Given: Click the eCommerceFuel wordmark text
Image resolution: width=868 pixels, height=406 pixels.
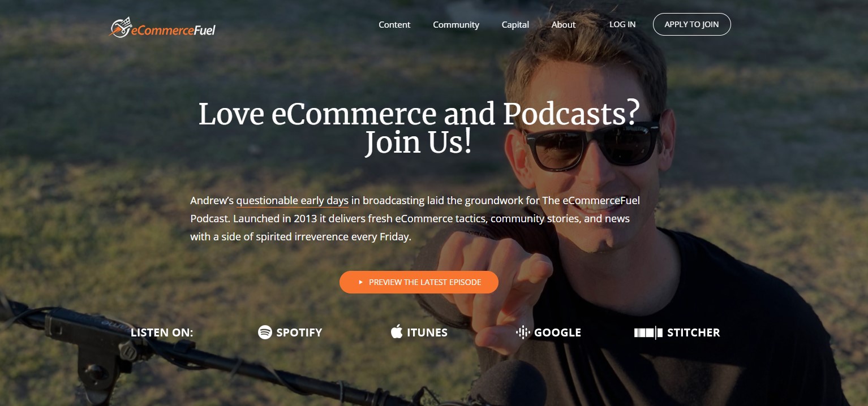Looking at the screenshot, I should [173, 31].
